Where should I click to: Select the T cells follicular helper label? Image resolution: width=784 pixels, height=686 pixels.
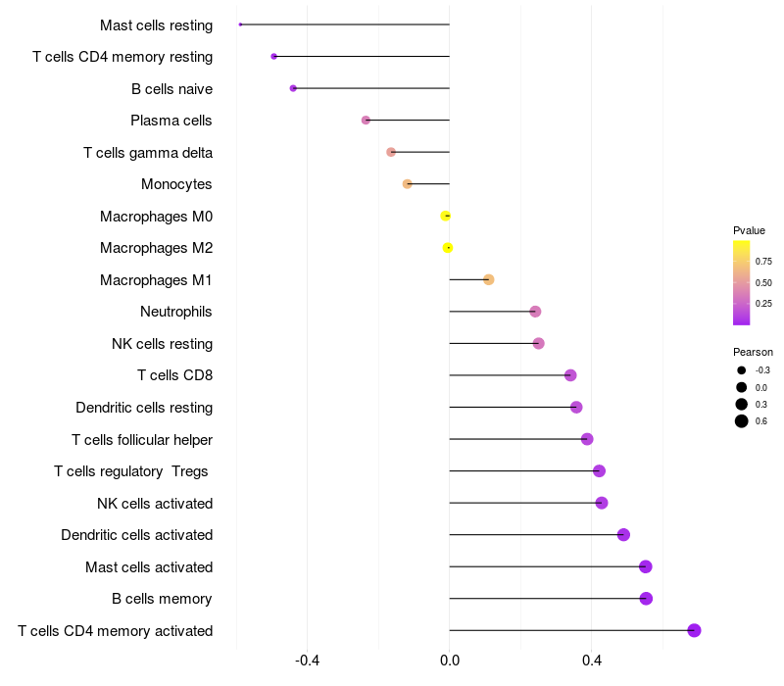pyautogui.click(x=142, y=439)
